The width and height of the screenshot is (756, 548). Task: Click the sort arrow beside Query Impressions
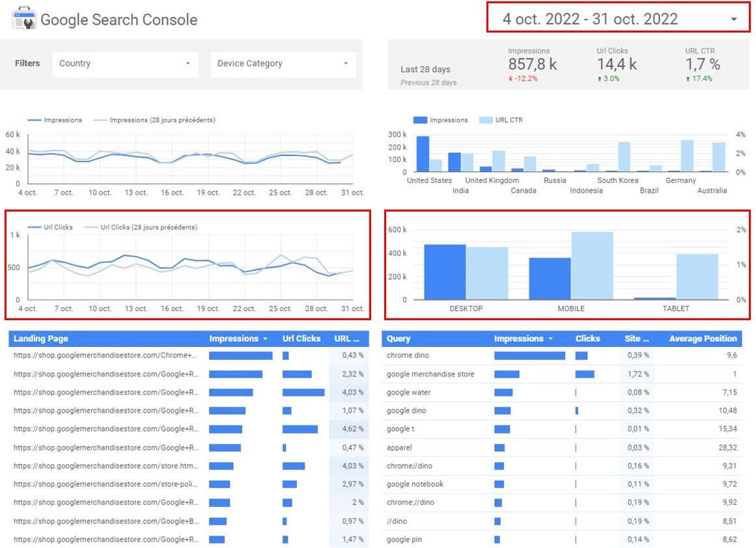(550, 339)
